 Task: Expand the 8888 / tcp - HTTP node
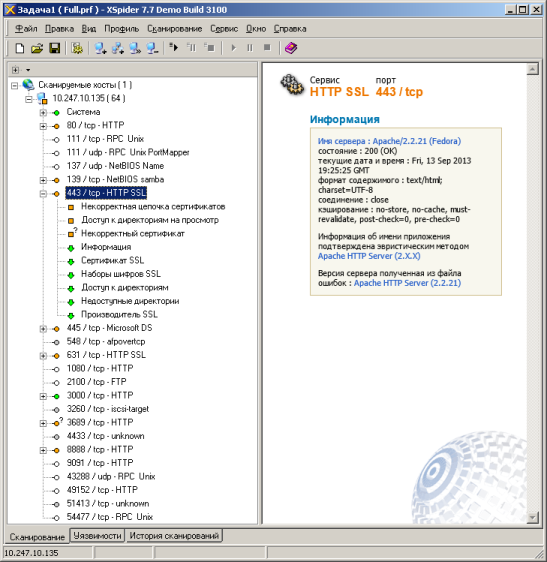(43, 450)
